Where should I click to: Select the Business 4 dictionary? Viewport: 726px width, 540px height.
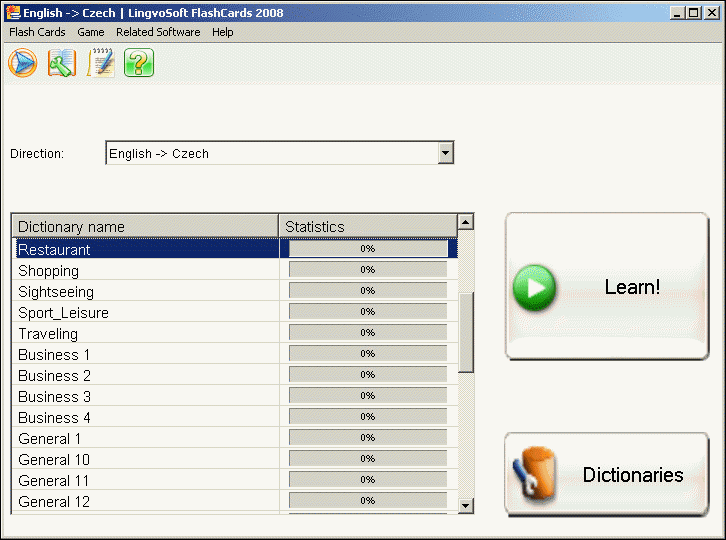(235, 417)
